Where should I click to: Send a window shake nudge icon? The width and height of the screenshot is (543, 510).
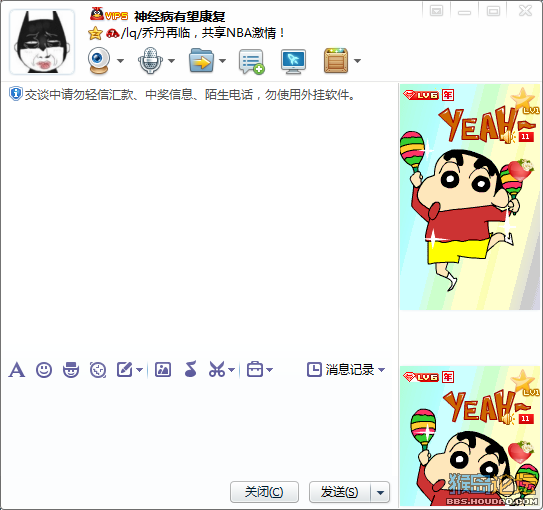[98, 370]
